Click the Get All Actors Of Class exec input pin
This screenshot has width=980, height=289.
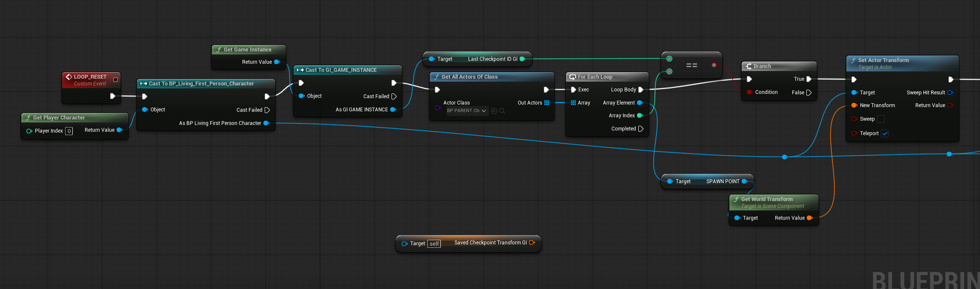(437, 90)
